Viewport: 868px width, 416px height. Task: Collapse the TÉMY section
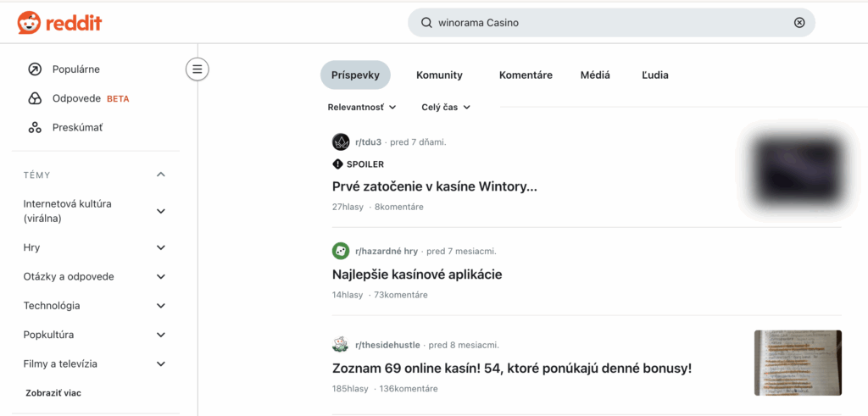click(x=161, y=175)
